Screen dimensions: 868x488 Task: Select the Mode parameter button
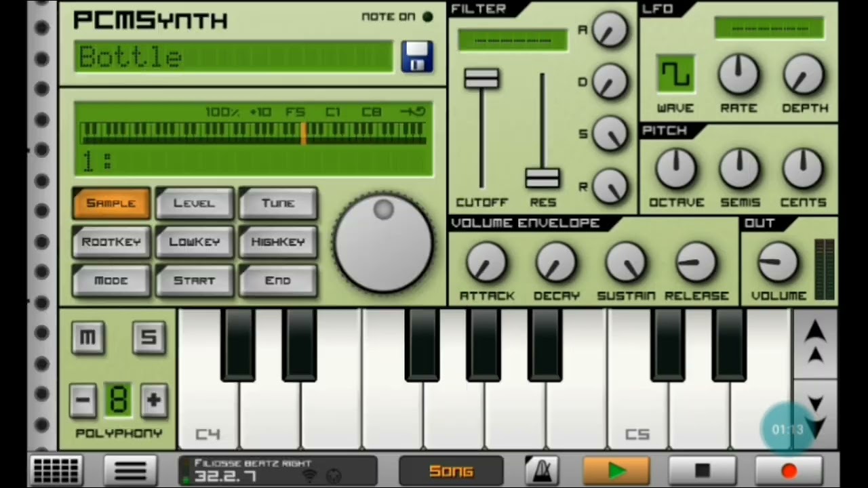[x=111, y=281]
